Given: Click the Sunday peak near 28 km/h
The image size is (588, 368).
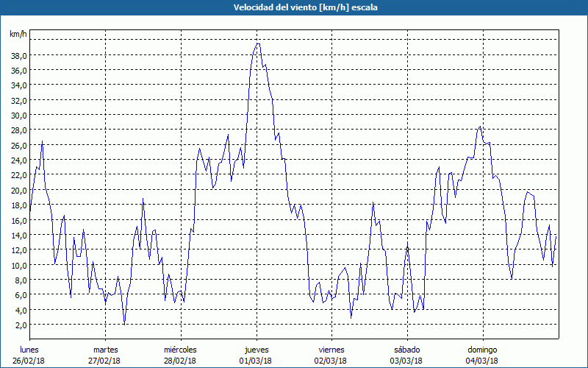Looking at the screenshot, I should click(481, 127).
